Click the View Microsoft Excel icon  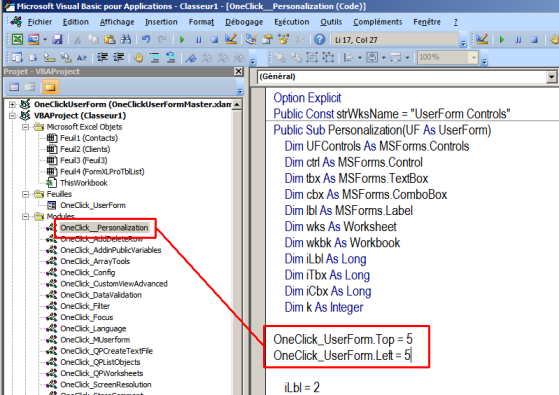click(17, 39)
